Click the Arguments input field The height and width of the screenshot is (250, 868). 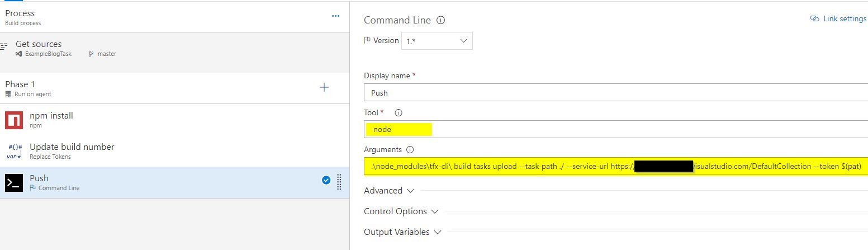coord(616,167)
